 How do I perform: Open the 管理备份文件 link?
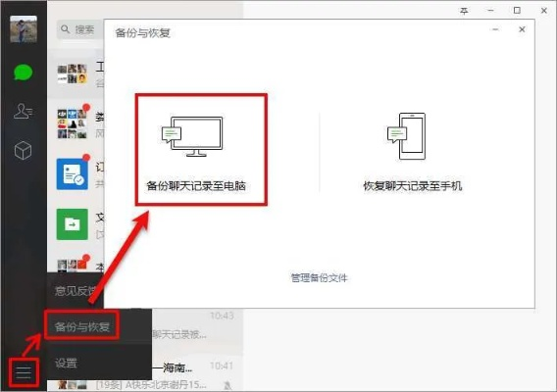point(319,277)
